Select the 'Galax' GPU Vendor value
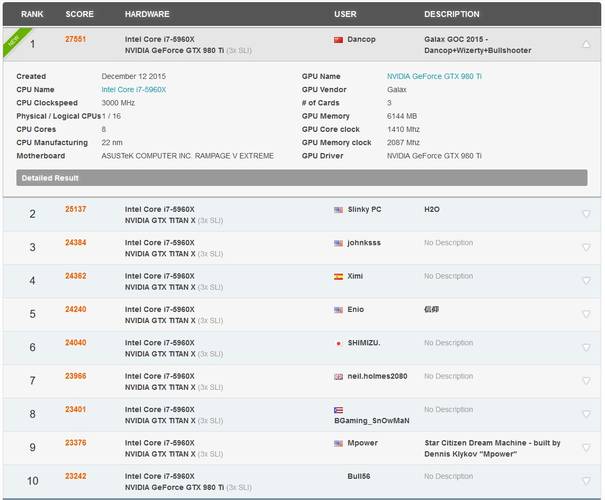Screen dimensions: 605x500 (397, 90)
